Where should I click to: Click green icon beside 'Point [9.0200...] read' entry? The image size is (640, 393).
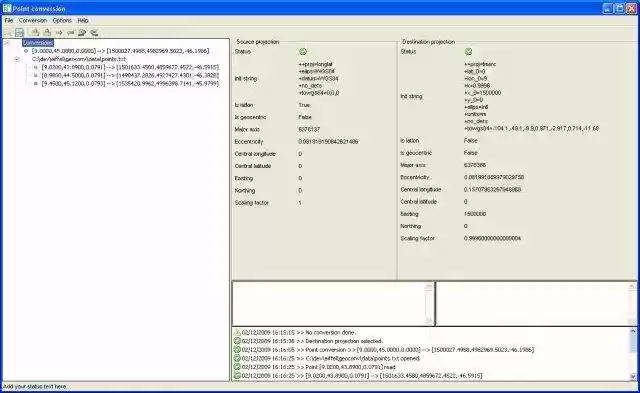pos(237,367)
